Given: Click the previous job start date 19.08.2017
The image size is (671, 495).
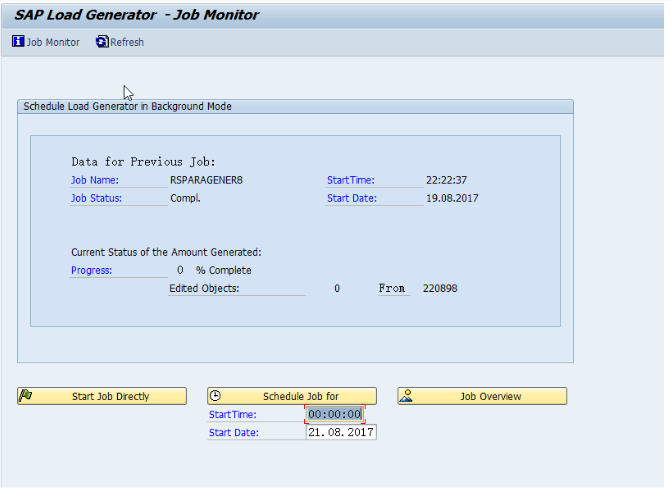Looking at the screenshot, I should pyautogui.click(x=452, y=198).
